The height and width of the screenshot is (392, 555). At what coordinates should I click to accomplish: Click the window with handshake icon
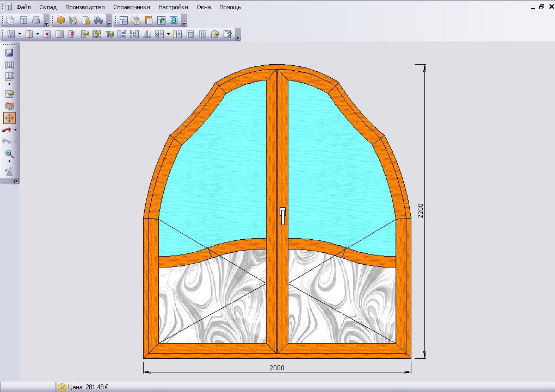point(84,34)
